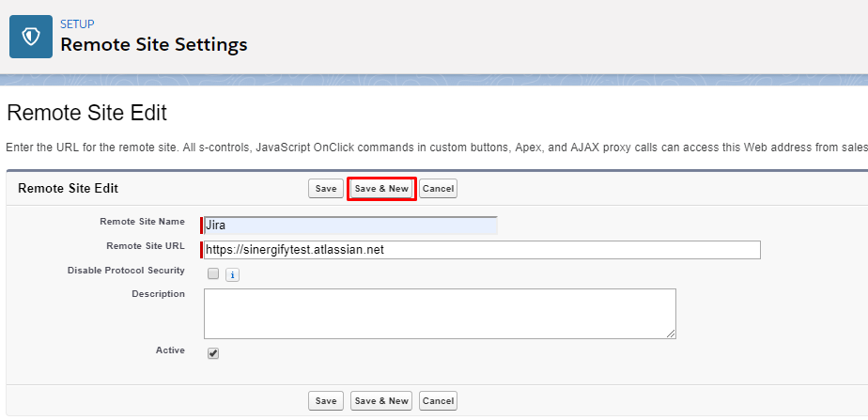Click the highlighted Save & New button at top
Viewport: 868px width, 420px height.
pos(381,188)
